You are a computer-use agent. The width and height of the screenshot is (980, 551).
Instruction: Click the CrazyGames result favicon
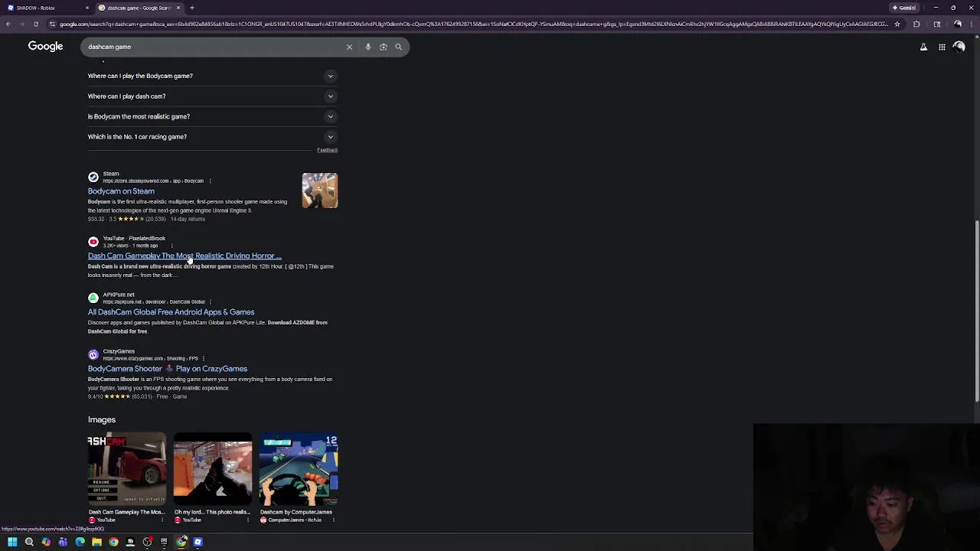click(93, 355)
